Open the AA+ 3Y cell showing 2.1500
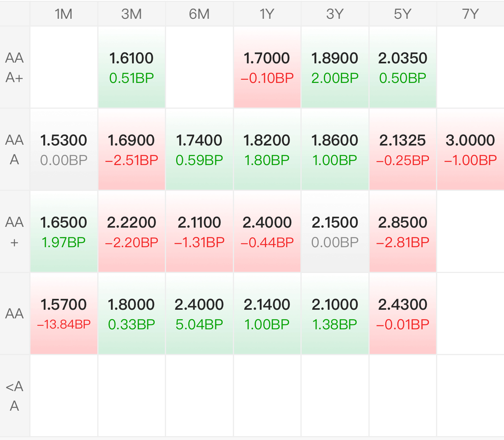Screen dimensions: 504x440 click(335, 232)
